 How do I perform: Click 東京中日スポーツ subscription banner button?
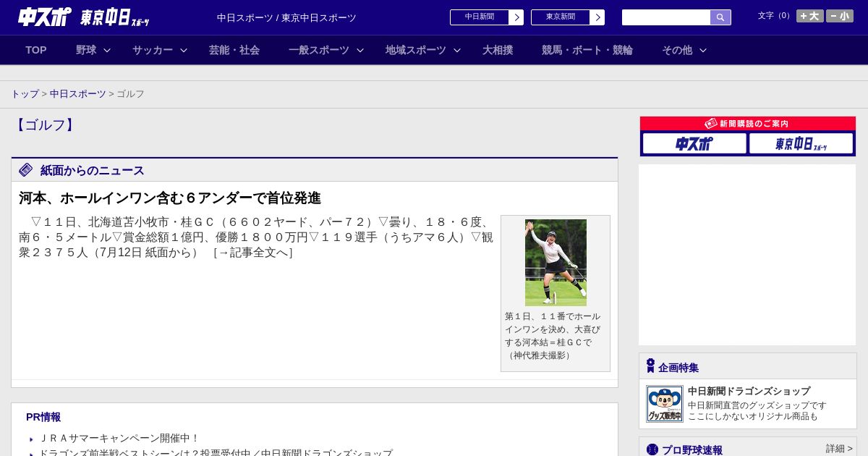tap(801, 143)
